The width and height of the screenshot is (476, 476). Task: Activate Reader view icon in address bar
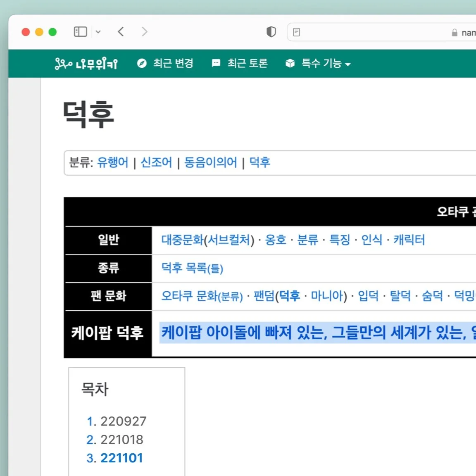pyautogui.click(x=297, y=31)
